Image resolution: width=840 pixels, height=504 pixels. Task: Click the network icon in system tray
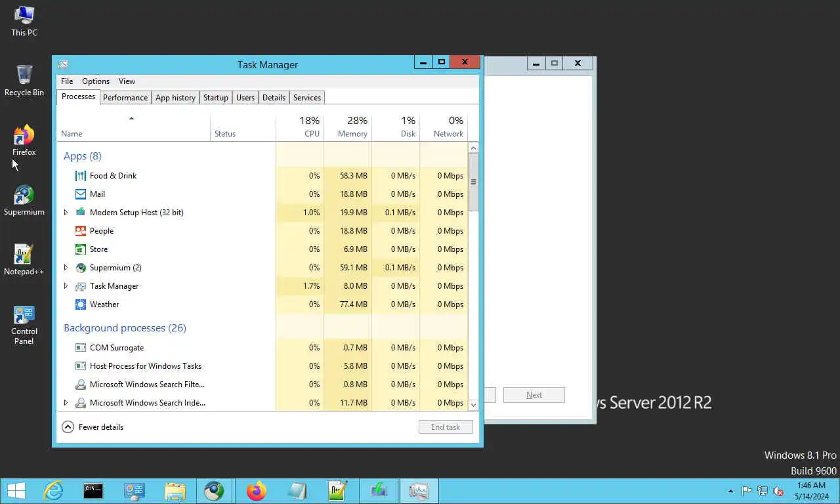click(x=763, y=491)
